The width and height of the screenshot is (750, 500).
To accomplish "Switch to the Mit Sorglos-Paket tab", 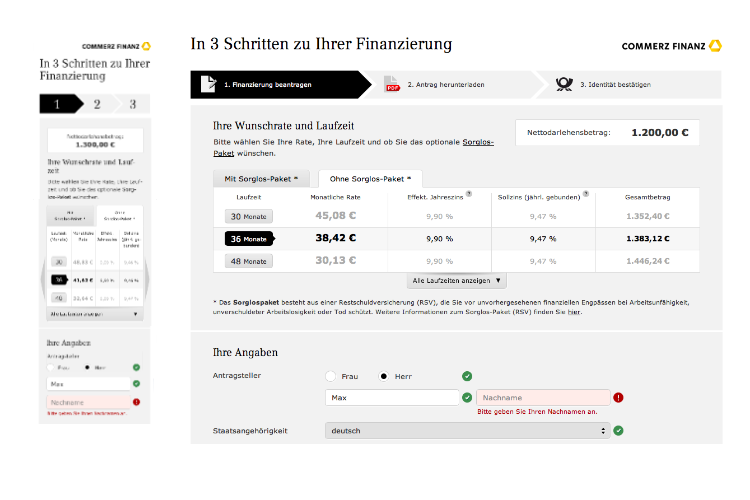I will pos(262,178).
